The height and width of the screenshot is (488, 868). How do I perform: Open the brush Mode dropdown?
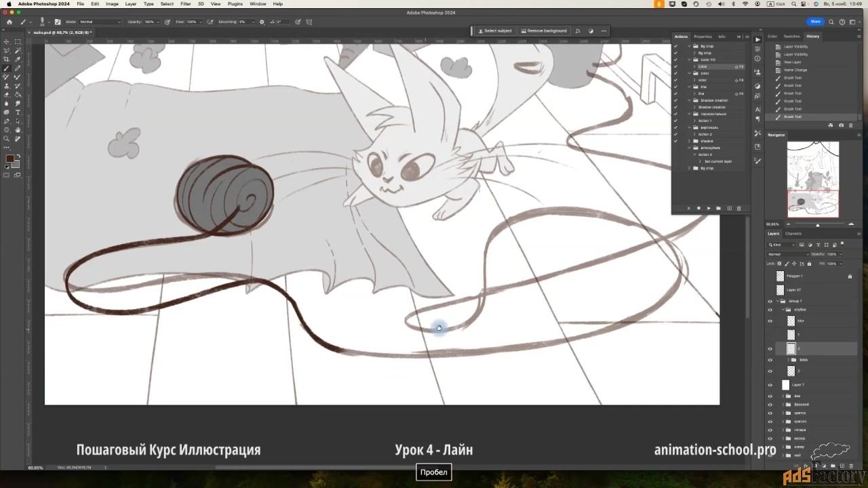(x=100, y=22)
